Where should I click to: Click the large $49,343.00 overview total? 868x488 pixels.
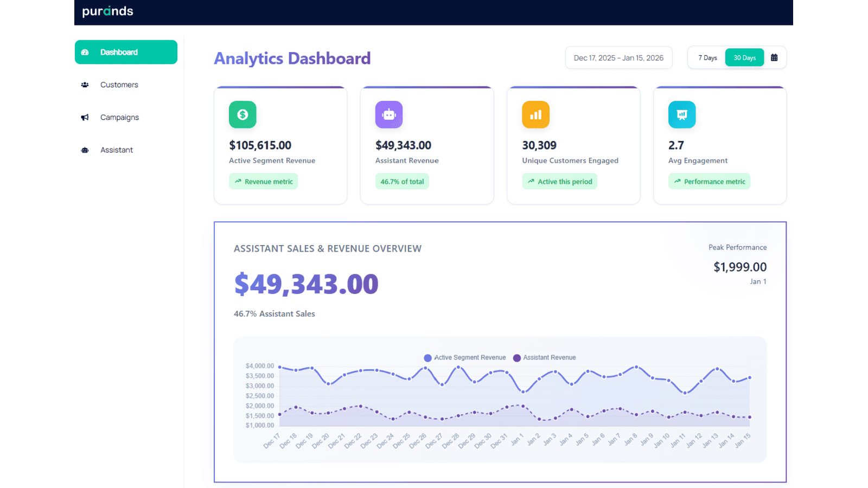(306, 284)
